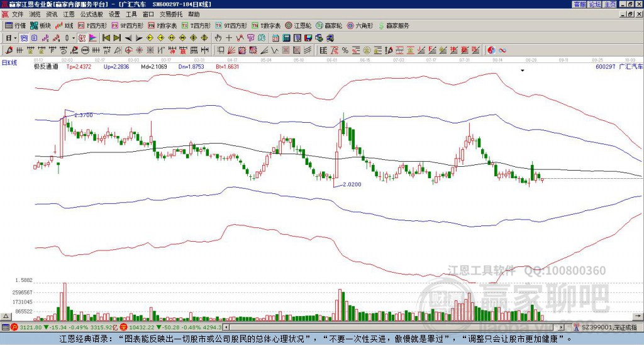Open the 9T四方形 tool
The image size is (644, 345).
click(231, 25)
